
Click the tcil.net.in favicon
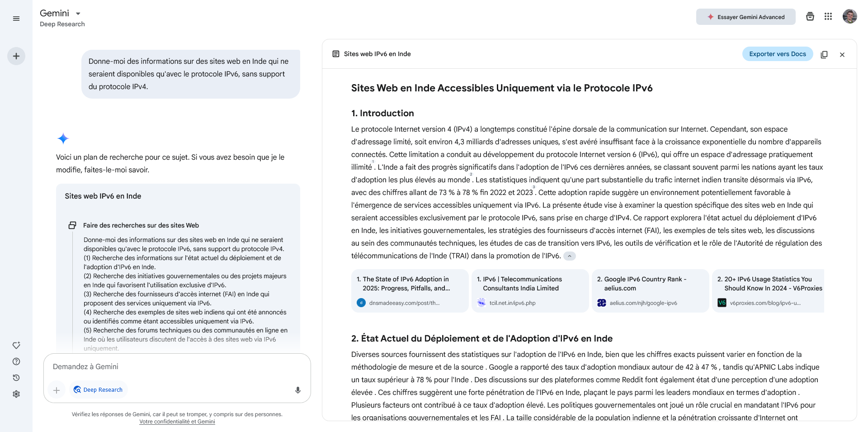pyautogui.click(x=481, y=303)
